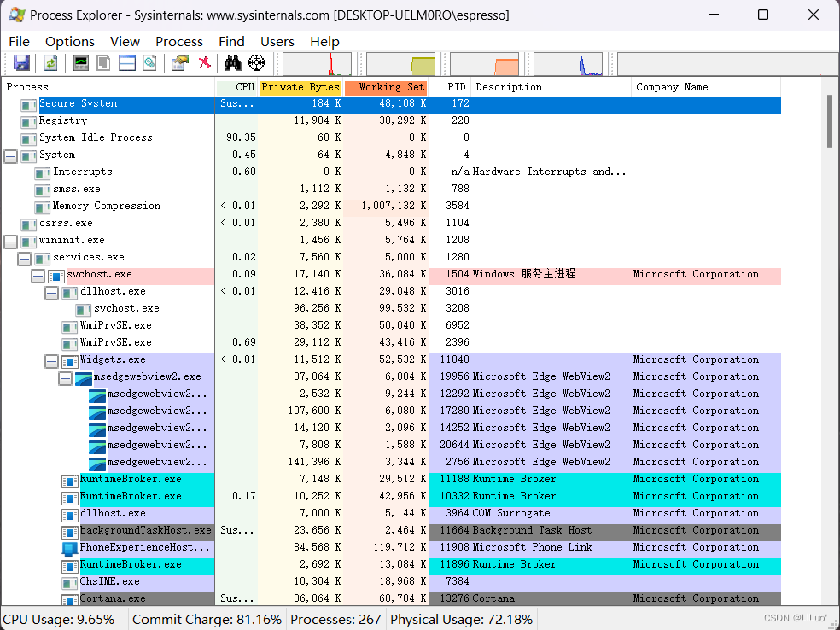Image resolution: width=840 pixels, height=630 pixels.
Task: Select the Secure System process row
Action: (x=392, y=105)
